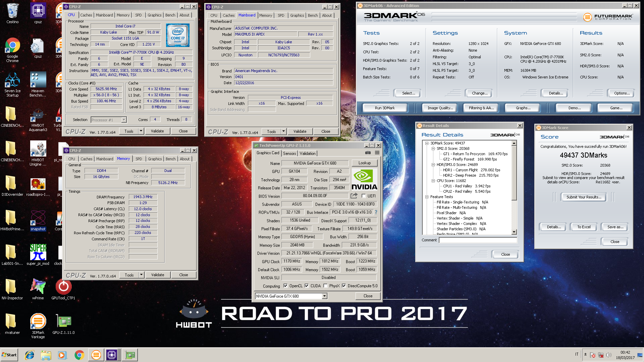Toggle the UEFI checkbox in GPU-Z
644x362 pixels.
[364, 196]
